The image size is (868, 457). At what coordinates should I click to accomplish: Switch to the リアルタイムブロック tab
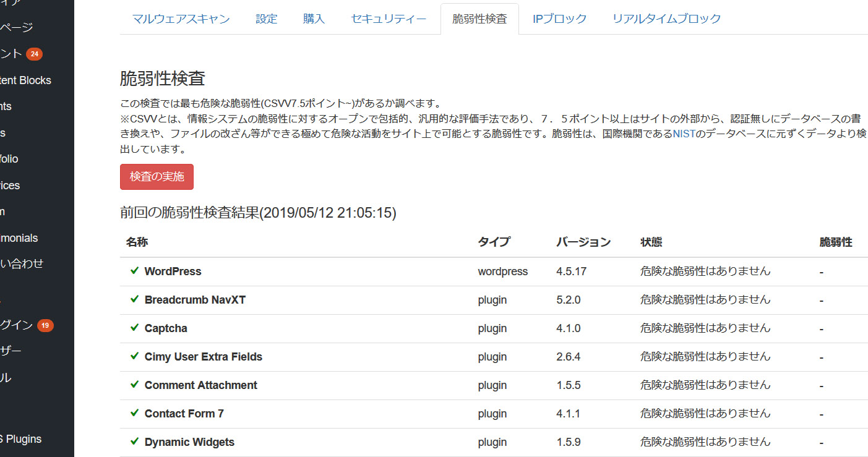(x=666, y=19)
